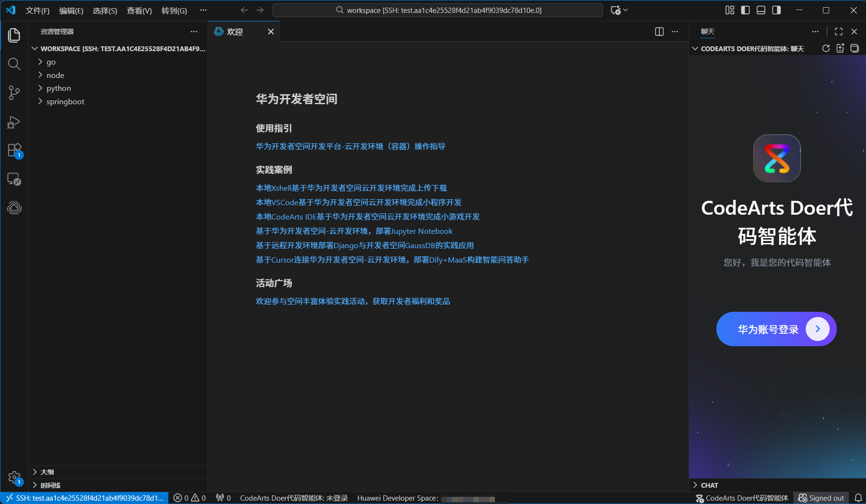Collapse the WORKSPACE root section
Image resolution: width=866 pixels, height=504 pixels.
tap(118, 49)
